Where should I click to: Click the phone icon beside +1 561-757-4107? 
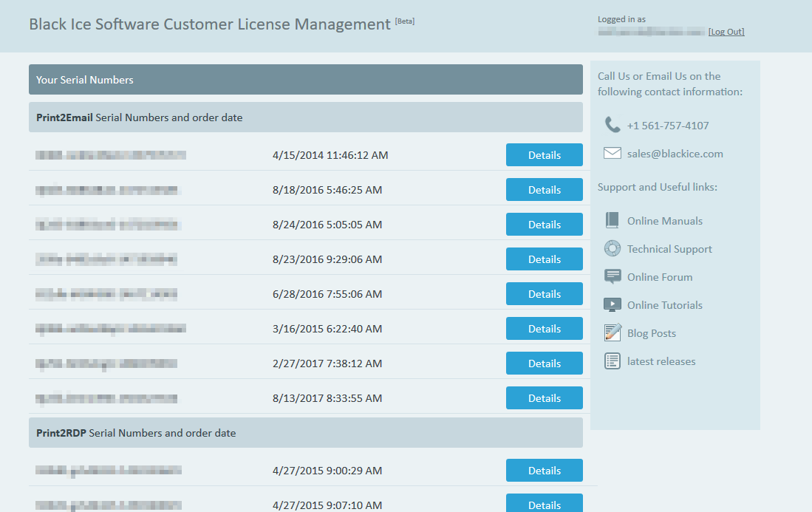point(612,125)
